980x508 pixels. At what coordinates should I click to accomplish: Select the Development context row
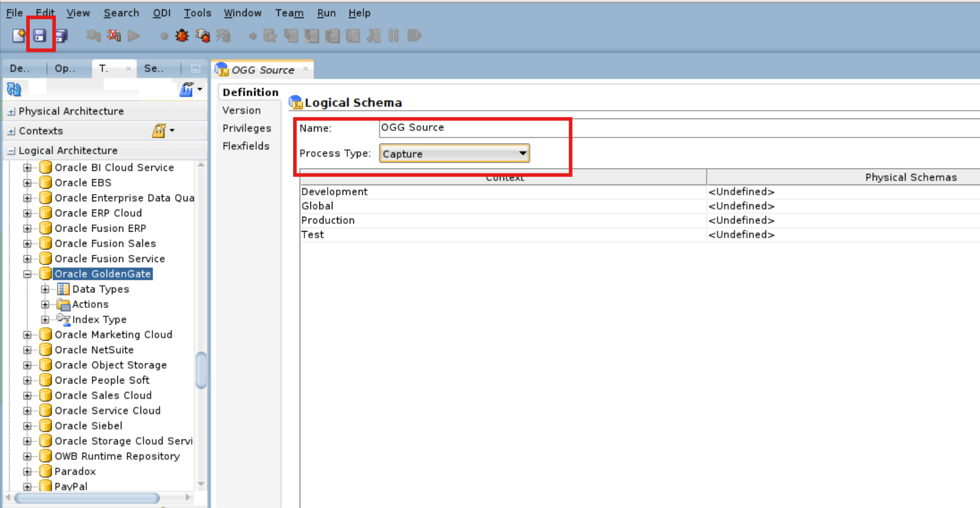pyautogui.click(x=640, y=192)
